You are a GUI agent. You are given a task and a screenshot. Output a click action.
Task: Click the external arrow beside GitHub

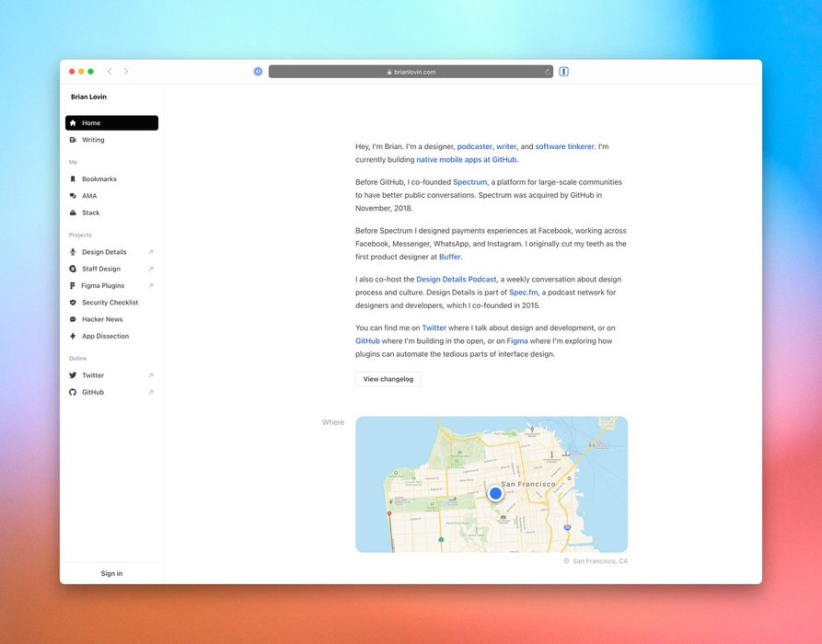(x=150, y=392)
